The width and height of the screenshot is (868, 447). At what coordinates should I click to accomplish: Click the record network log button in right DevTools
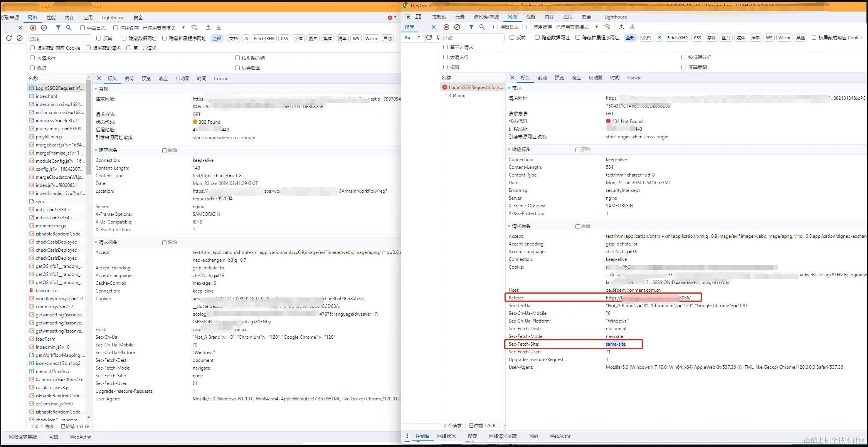click(x=446, y=27)
